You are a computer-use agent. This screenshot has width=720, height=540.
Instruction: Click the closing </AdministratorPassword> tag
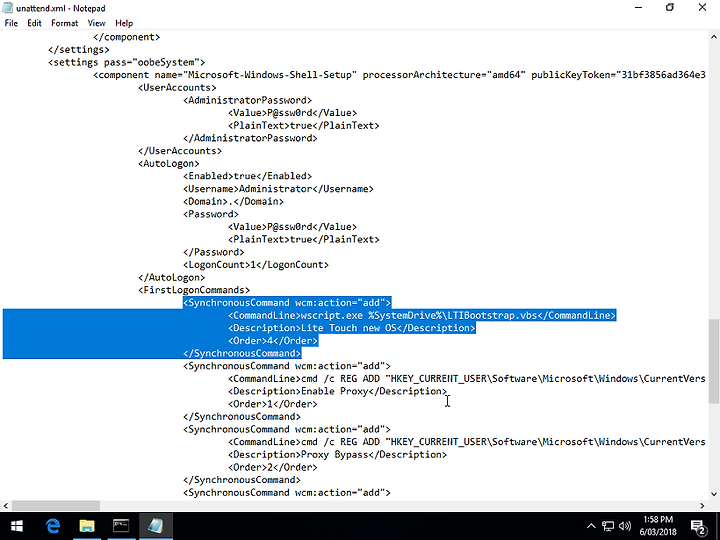pyautogui.click(x=250, y=138)
